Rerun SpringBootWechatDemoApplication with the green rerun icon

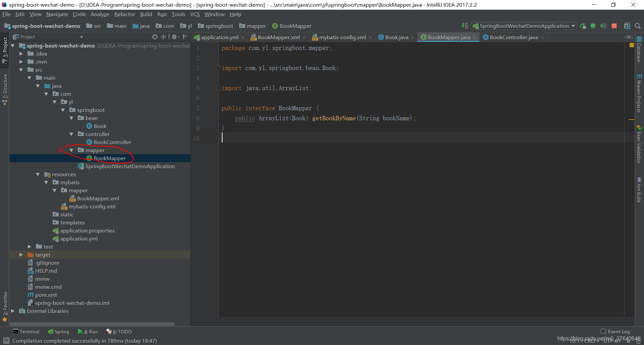[583, 26]
